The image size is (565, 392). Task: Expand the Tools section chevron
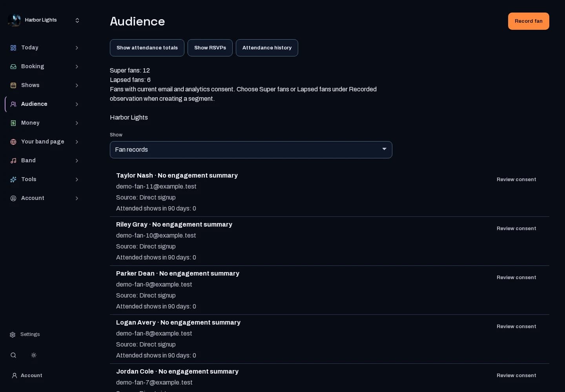click(77, 180)
